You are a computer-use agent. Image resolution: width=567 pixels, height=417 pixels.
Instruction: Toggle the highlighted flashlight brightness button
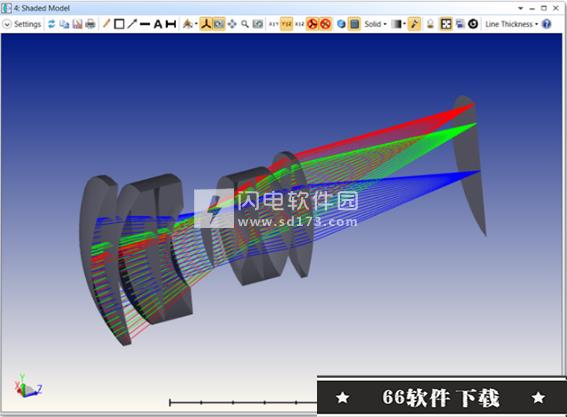tap(414, 24)
